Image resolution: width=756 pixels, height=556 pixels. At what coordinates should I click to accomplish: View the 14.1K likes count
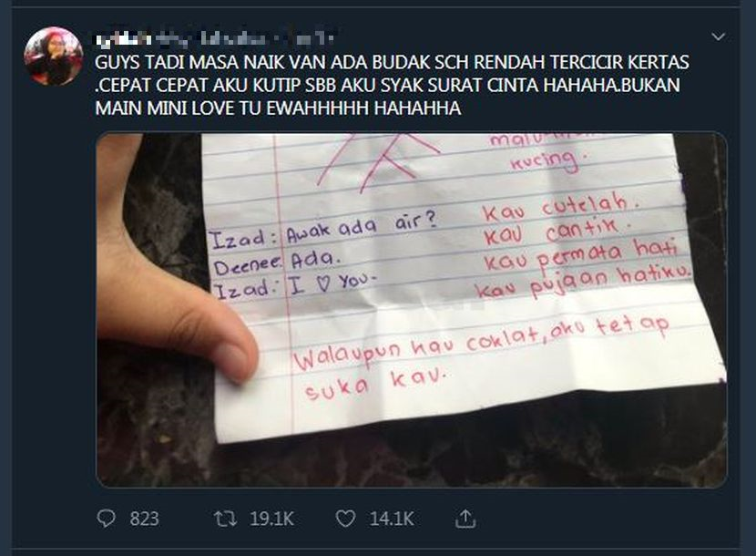(x=392, y=519)
